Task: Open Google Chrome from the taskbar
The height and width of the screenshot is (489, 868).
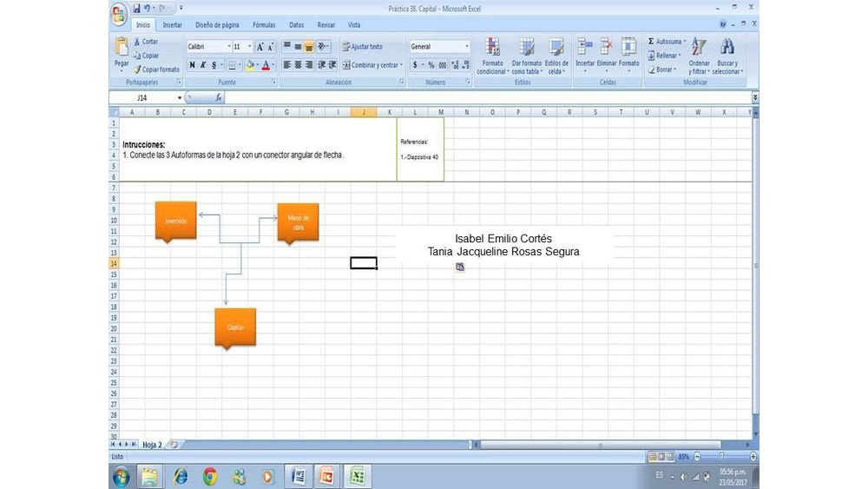Action: click(210, 476)
